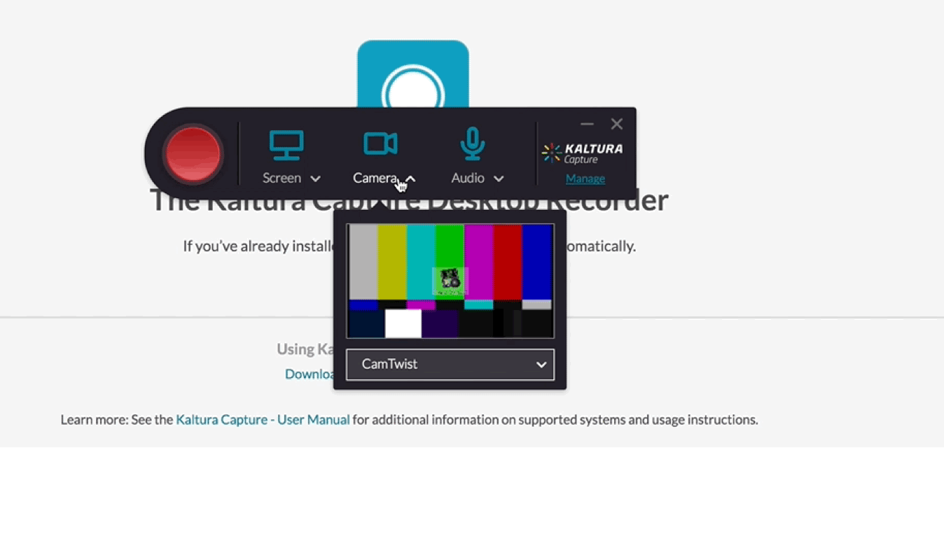Image resolution: width=944 pixels, height=560 pixels.
Task: Click the Screen label text
Action: 282,178
